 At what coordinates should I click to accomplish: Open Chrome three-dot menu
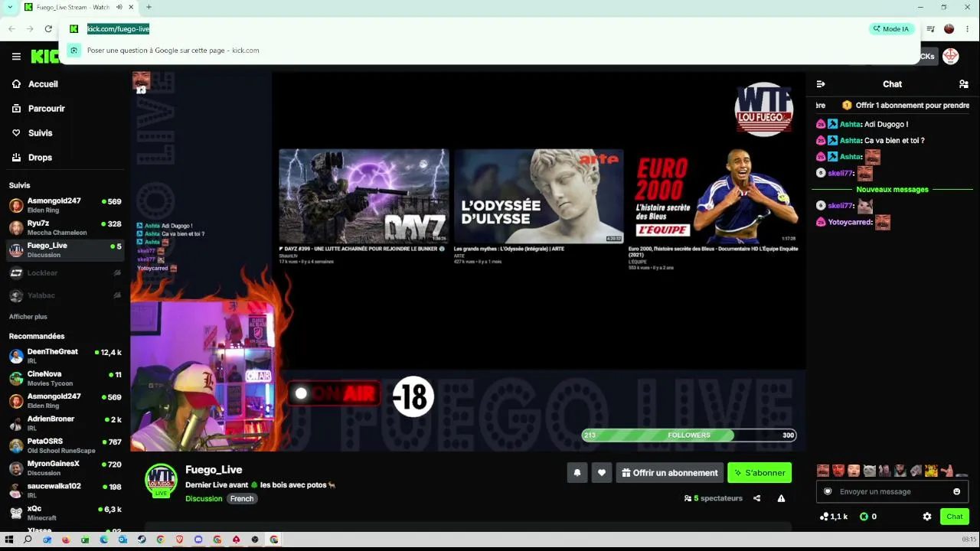coord(968,29)
